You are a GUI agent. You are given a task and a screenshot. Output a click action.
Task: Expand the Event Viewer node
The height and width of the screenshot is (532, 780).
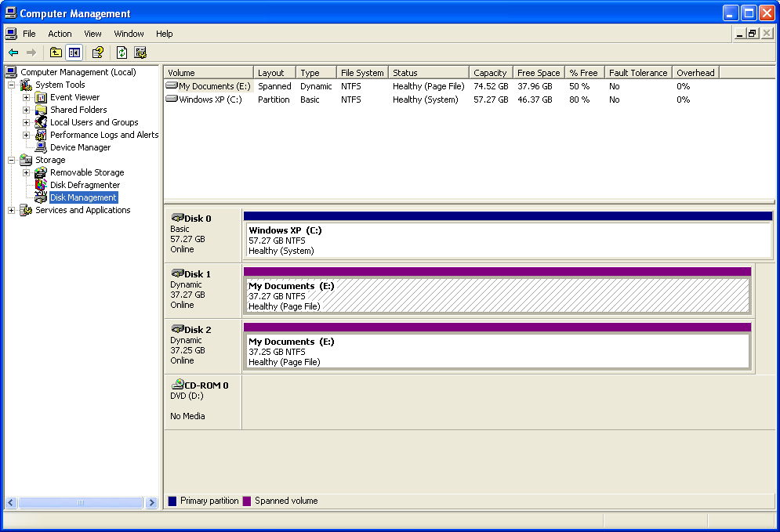26,98
